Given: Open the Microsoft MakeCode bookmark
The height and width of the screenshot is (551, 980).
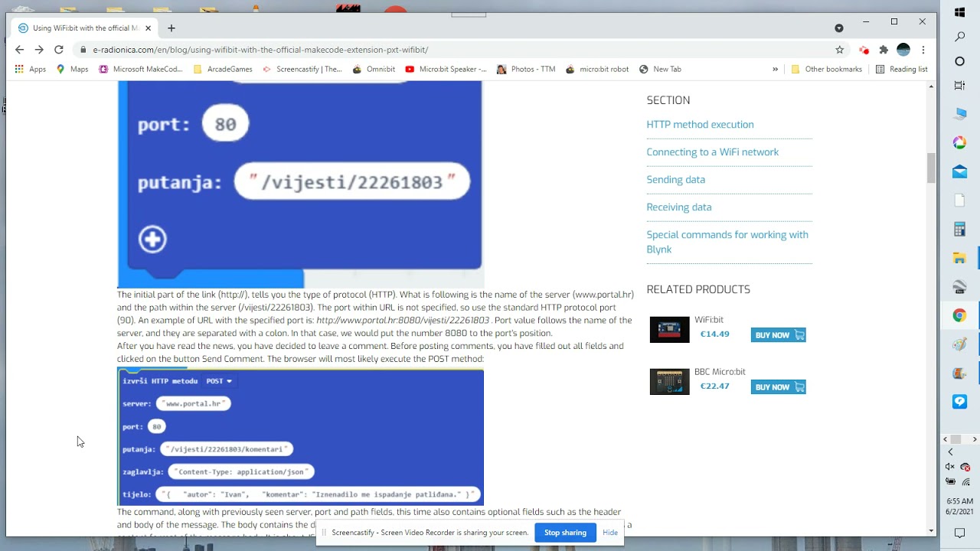Looking at the screenshot, I should tap(141, 69).
